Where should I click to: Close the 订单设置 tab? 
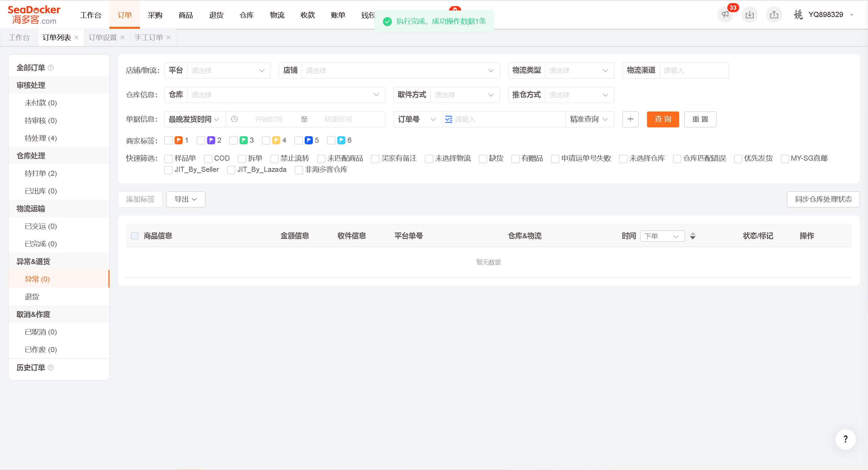point(123,38)
